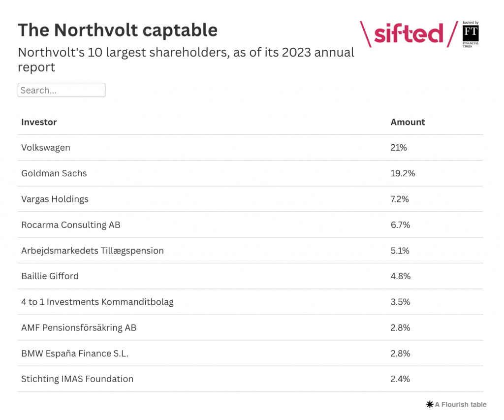Viewport: 504px width, 420px height.
Task: Click the Financial Times FT logo
Action: 471,34
